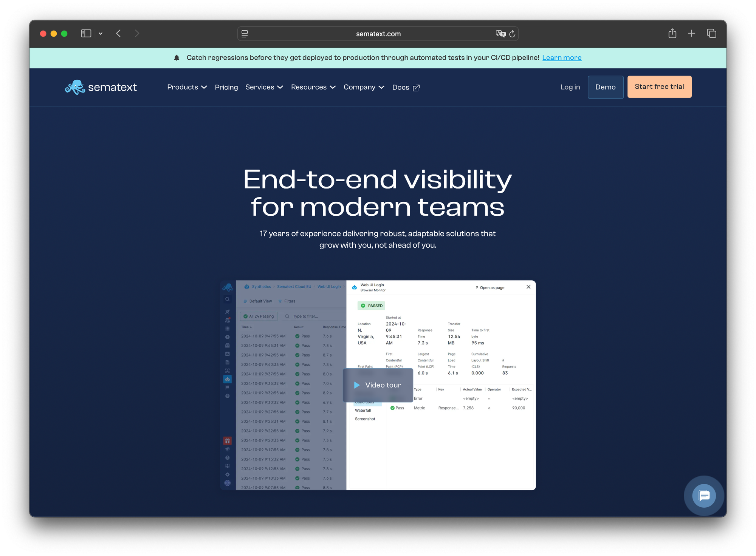Click the rocket icon in preview sidebar
This screenshot has width=756, height=556.
(x=228, y=312)
